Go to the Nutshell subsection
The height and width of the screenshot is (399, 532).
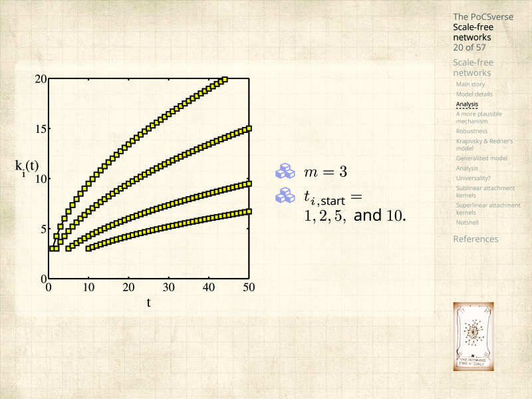[467, 222]
